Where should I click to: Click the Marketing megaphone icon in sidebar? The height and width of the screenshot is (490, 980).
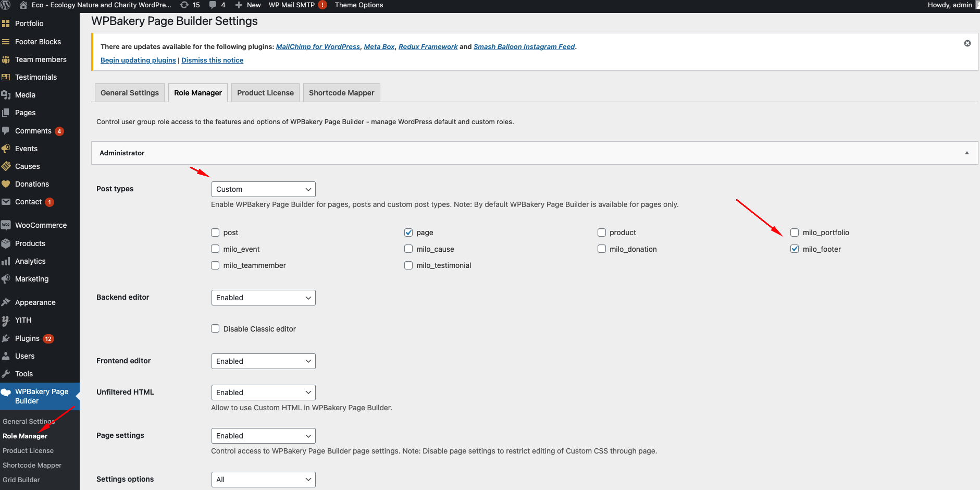tap(6, 279)
